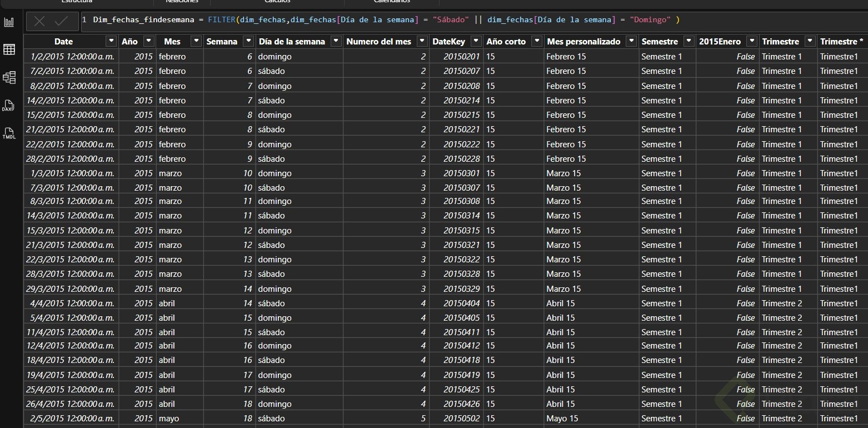Viewport: 868px width, 428px height.
Task: Click the date cell 19/4/2015 12:00:00 a.m.
Action: pyautogui.click(x=71, y=375)
